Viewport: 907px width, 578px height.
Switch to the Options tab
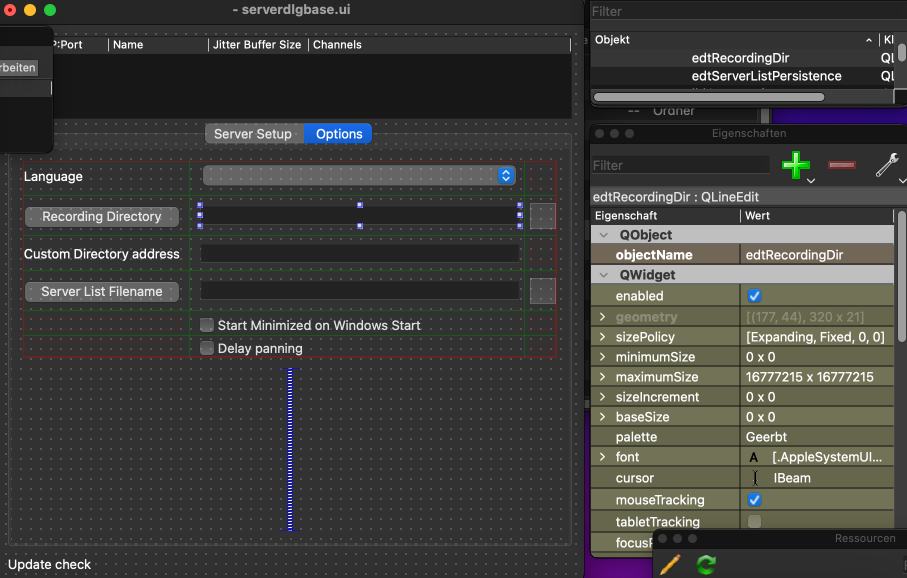pyautogui.click(x=338, y=134)
